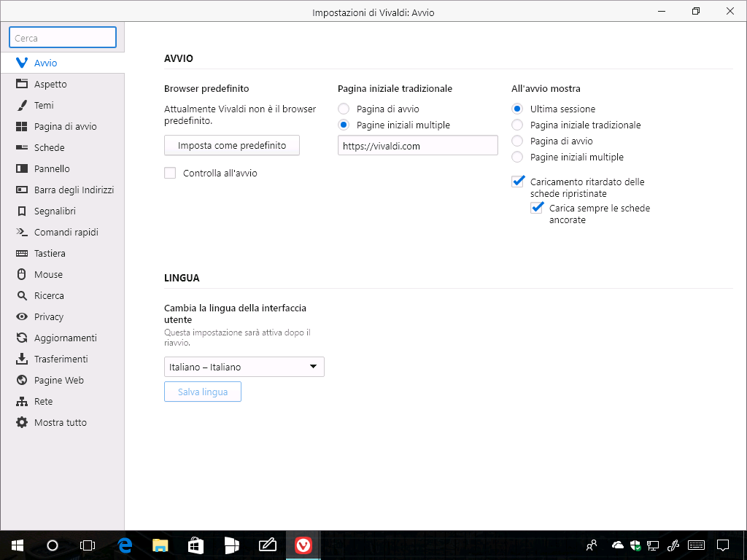Click Salva lingua button
The image size is (747, 560).
[203, 392]
